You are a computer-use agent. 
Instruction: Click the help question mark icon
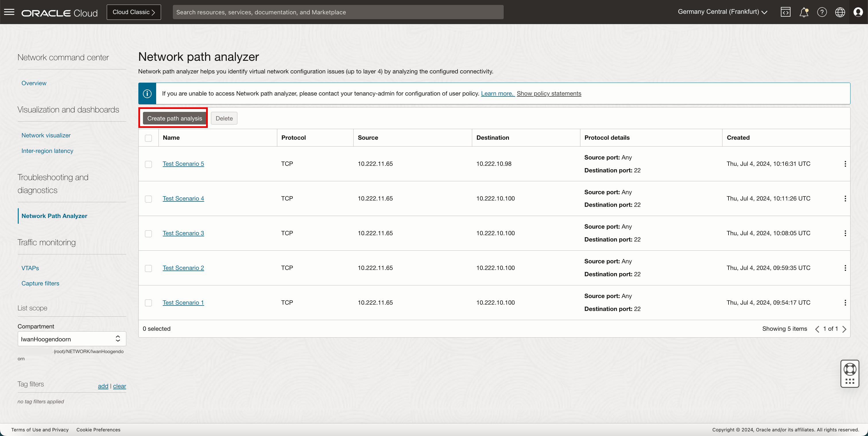822,12
